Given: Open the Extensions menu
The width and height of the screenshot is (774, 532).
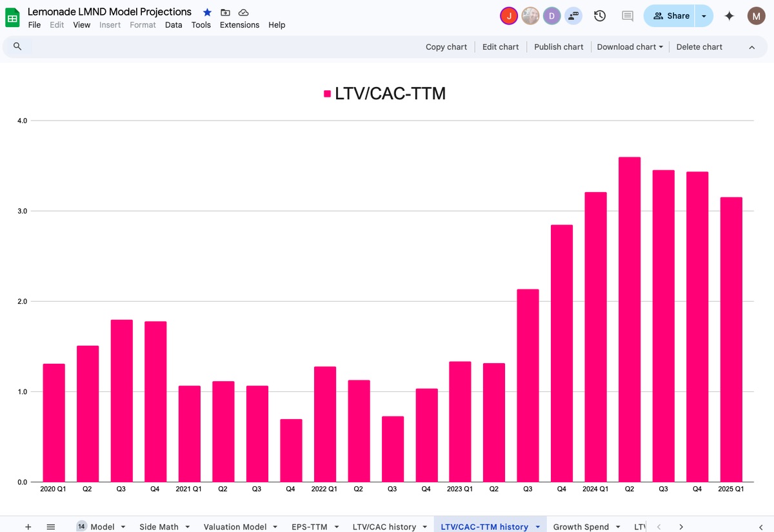Looking at the screenshot, I should tap(239, 25).
